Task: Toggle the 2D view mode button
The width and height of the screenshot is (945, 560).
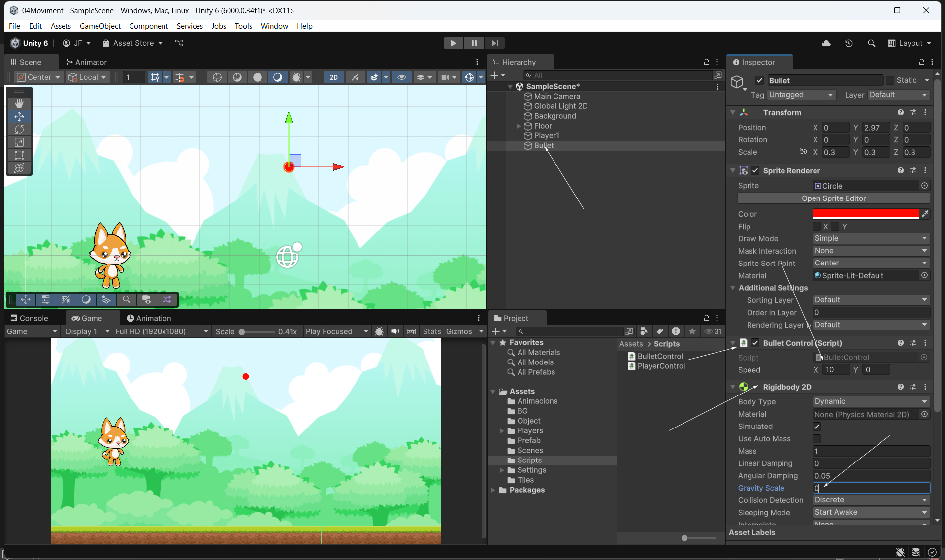Action: coord(334,77)
